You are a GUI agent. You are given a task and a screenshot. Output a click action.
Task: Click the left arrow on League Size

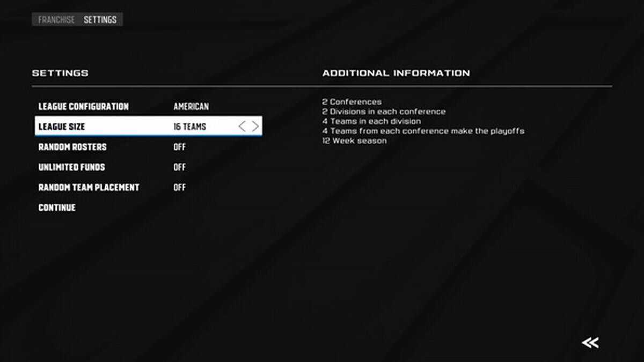pos(242,127)
